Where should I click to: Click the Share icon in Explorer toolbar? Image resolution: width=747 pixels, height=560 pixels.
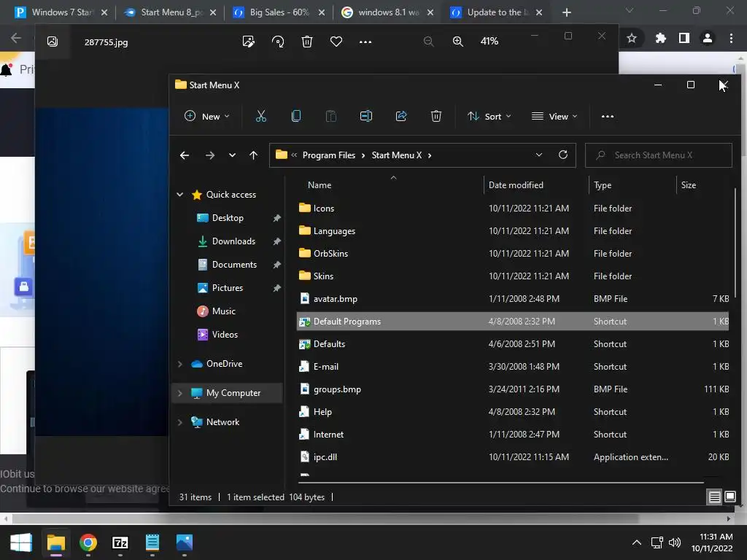pos(401,116)
